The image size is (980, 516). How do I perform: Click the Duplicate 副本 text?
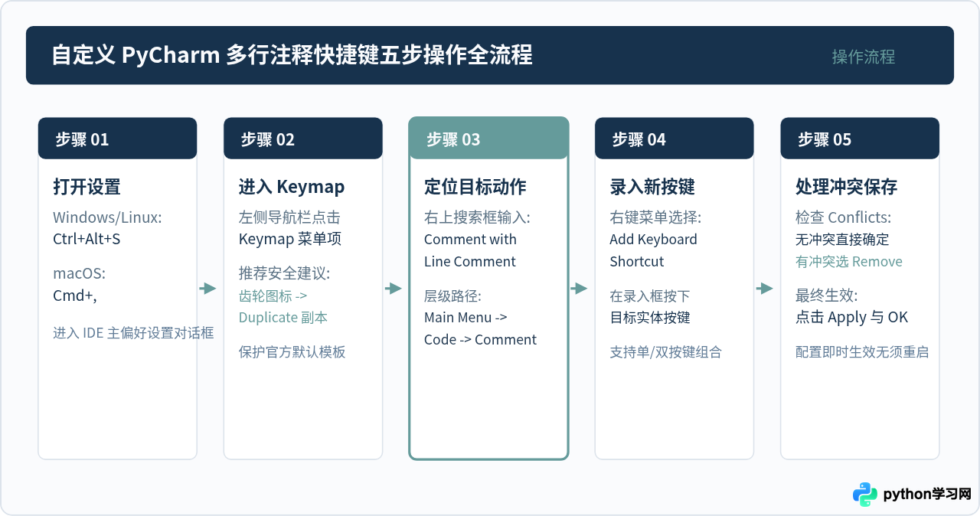pos(283,318)
